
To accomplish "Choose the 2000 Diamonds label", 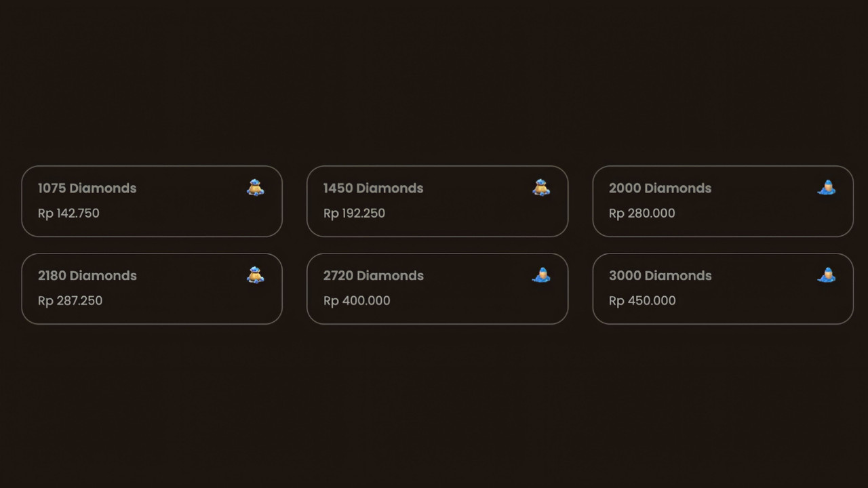I will coord(660,188).
